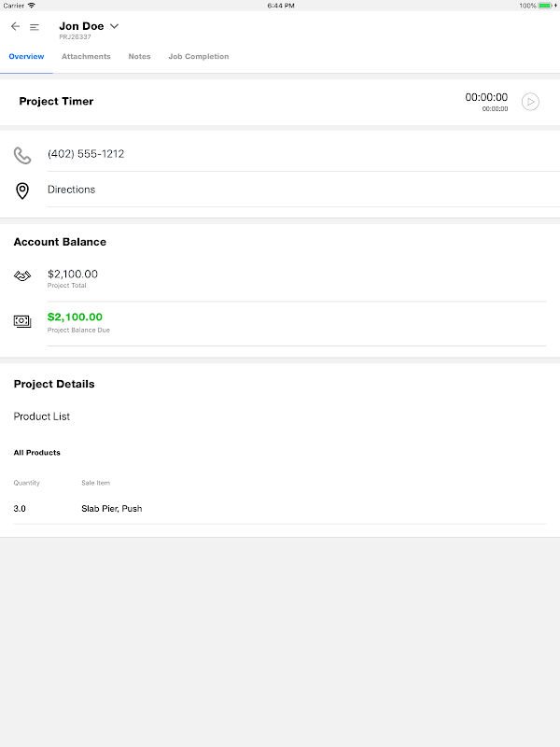Go to the Notes tab

tap(139, 57)
